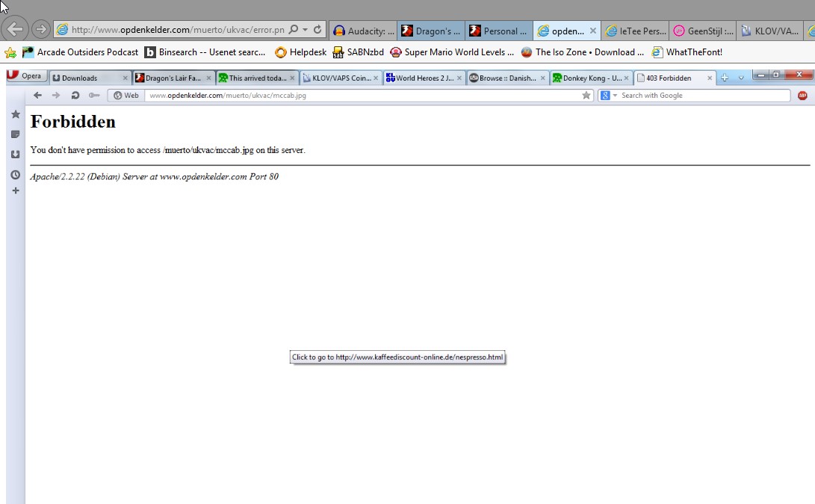Click the Web site info badge
Image resolution: width=815 pixels, height=504 pixels.
(x=126, y=96)
